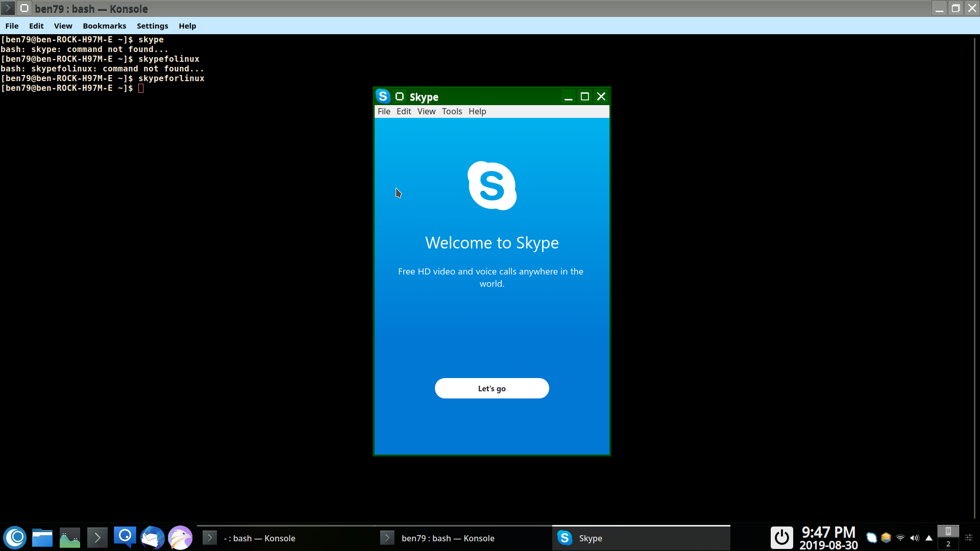Launch the Falkon browser from the taskbar

[x=180, y=538]
